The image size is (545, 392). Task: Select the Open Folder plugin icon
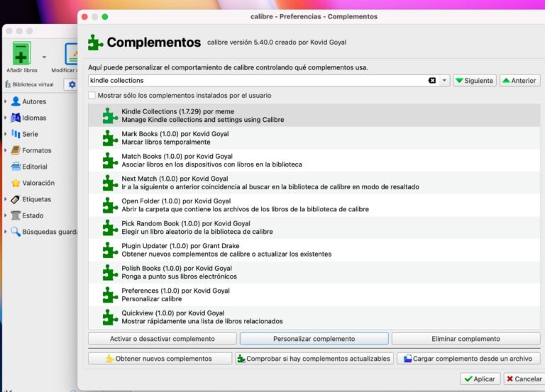(110, 205)
